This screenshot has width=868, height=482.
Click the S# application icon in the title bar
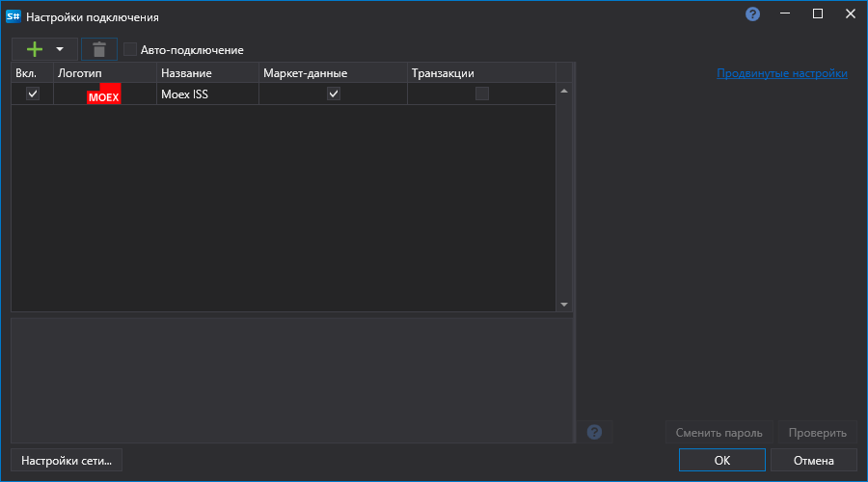pos(13,16)
